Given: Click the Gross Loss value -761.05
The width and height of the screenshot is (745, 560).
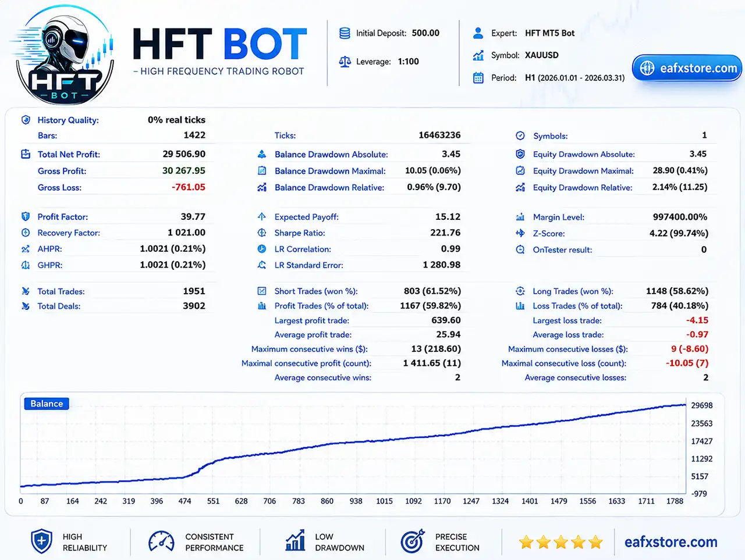Looking at the screenshot, I should [x=189, y=187].
